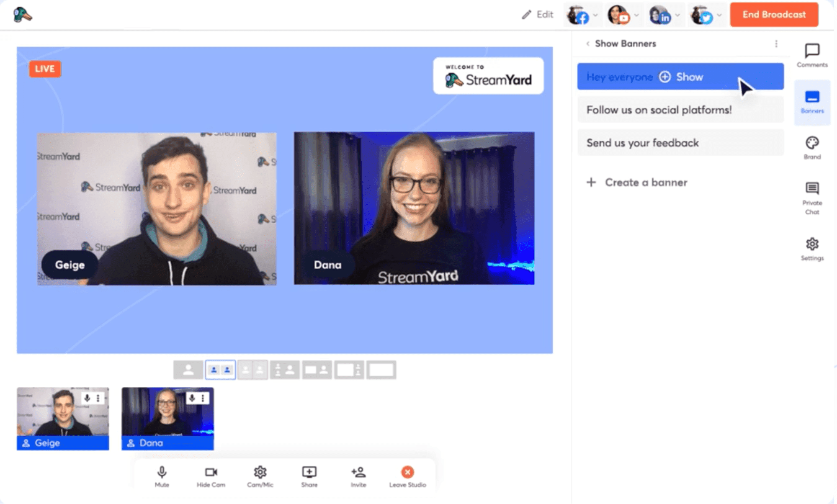Screen dimensions: 837x504
Task: Click the StreamYard duck logo at top left
Action: (x=23, y=15)
